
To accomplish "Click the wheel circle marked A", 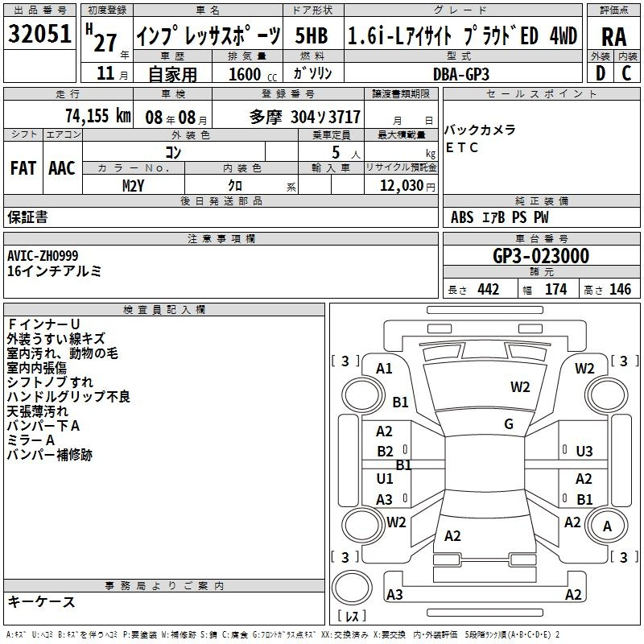I will click(607, 526).
